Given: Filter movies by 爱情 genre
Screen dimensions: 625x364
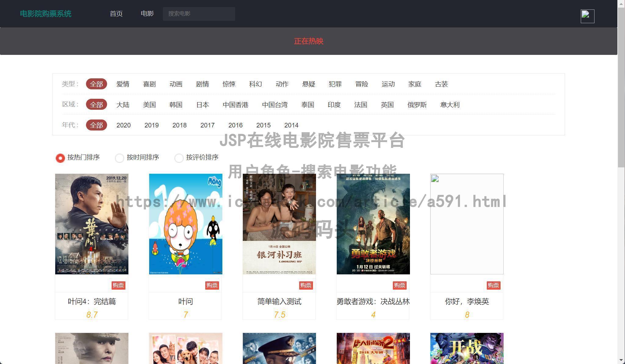Looking at the screenshot, I should (123, 84).
